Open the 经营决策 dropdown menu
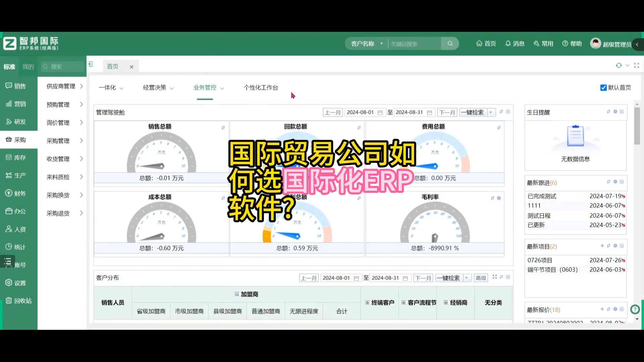 click(x=158, y=88)
